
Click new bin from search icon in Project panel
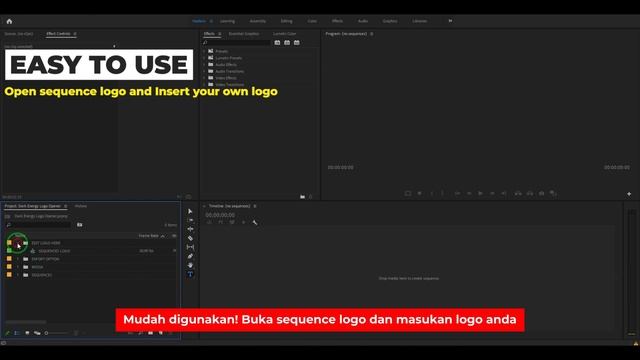80,224
